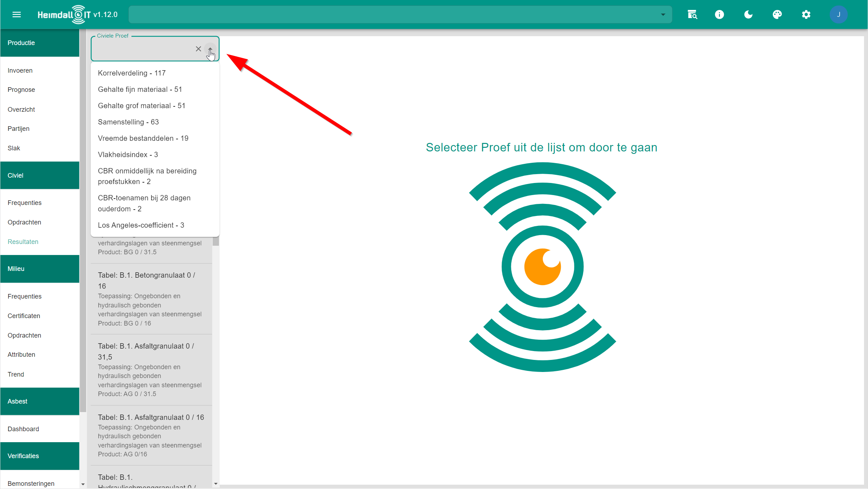Select Korrelverdeling - 117 option
Image resolution: width=868 pixels, height=489 pixels.
[x=132, y=73]
